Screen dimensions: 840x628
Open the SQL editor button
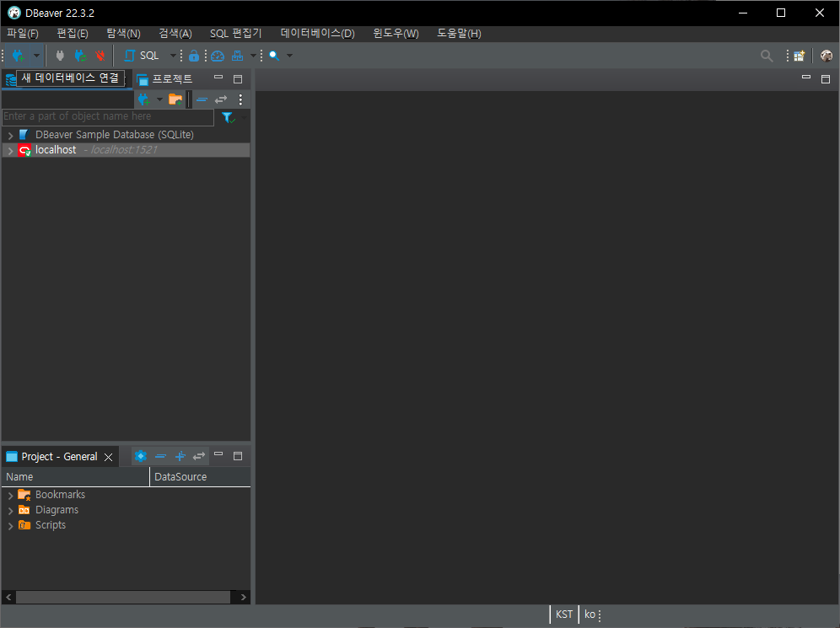pyautogui.click(x=142, y=56)
